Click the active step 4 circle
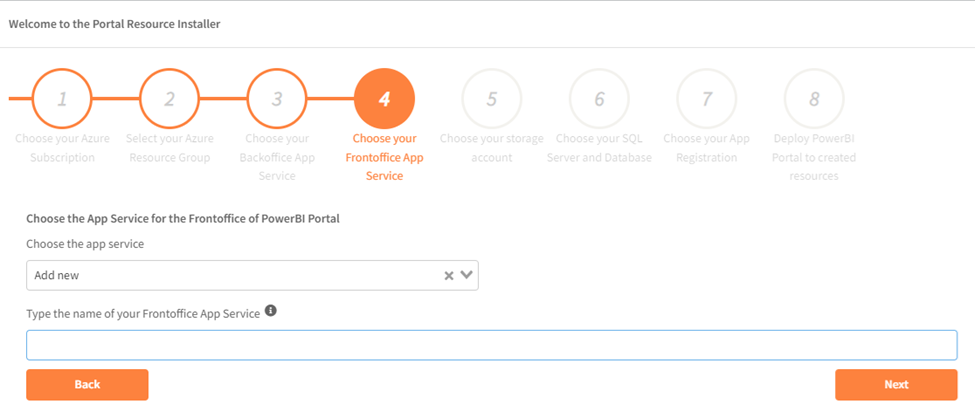 384,99
